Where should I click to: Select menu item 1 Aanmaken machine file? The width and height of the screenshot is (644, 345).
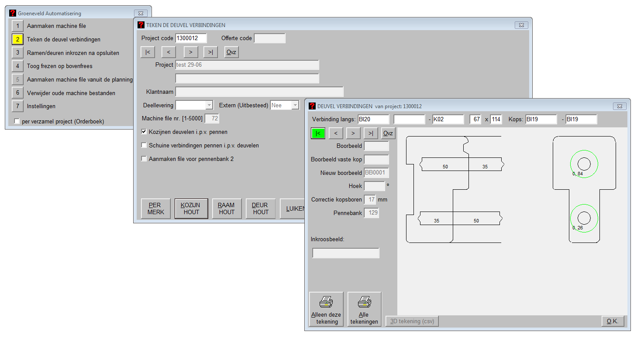pos(17,26)
